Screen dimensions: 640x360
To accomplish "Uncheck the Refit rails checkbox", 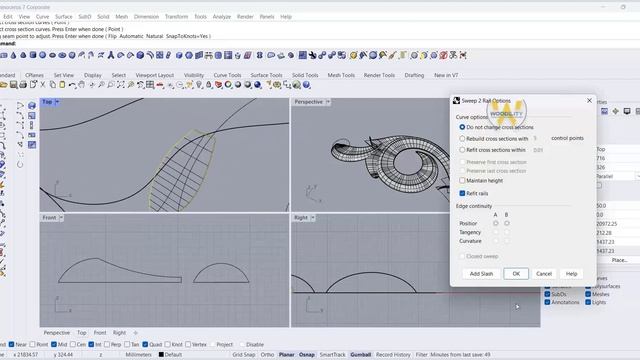I will tap(462, 193).
